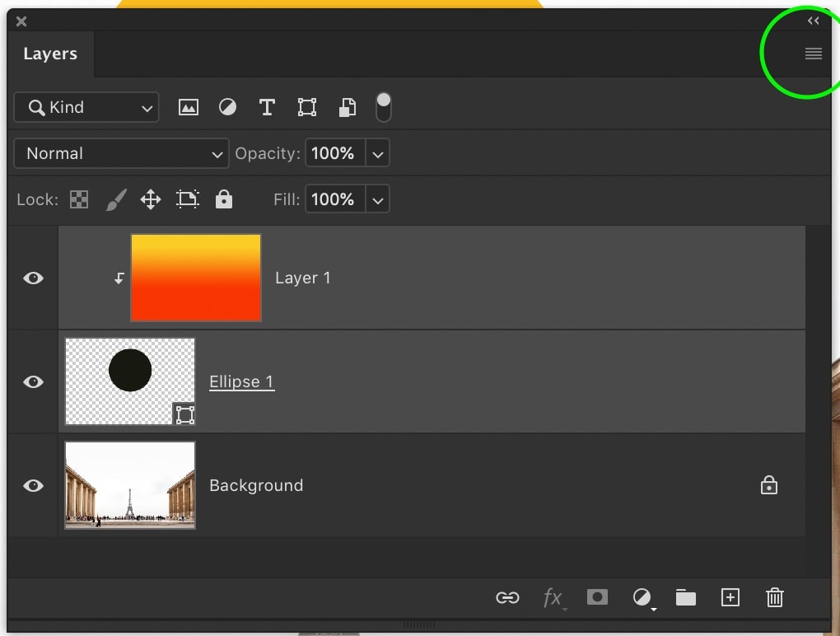The width and height of the screenshot is (840, 636).
Task: Lock position move icon
Action: click(x=151, y=199)
